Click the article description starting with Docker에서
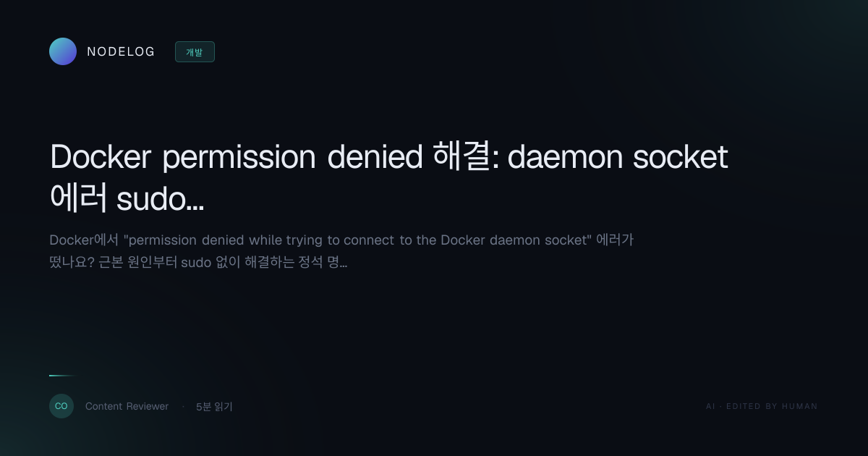Viewport: 868px width, 456px height. pos(341,251)
